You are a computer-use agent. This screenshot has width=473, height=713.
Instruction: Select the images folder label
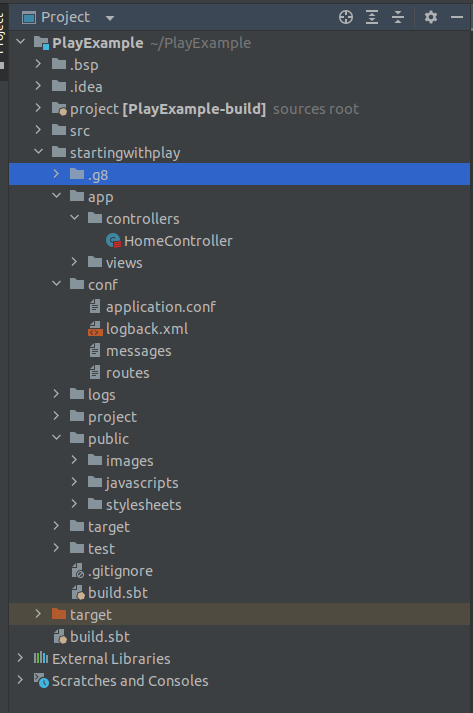point(129,462)
